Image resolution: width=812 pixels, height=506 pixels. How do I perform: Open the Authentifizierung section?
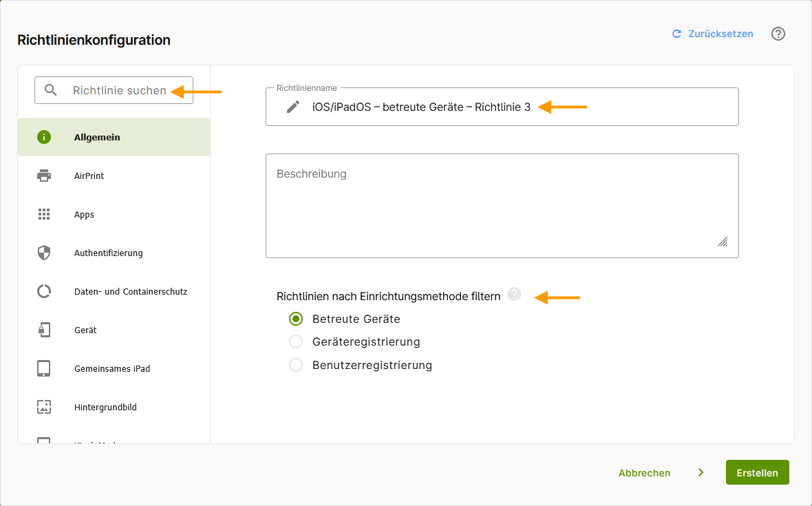click(114, 253)
